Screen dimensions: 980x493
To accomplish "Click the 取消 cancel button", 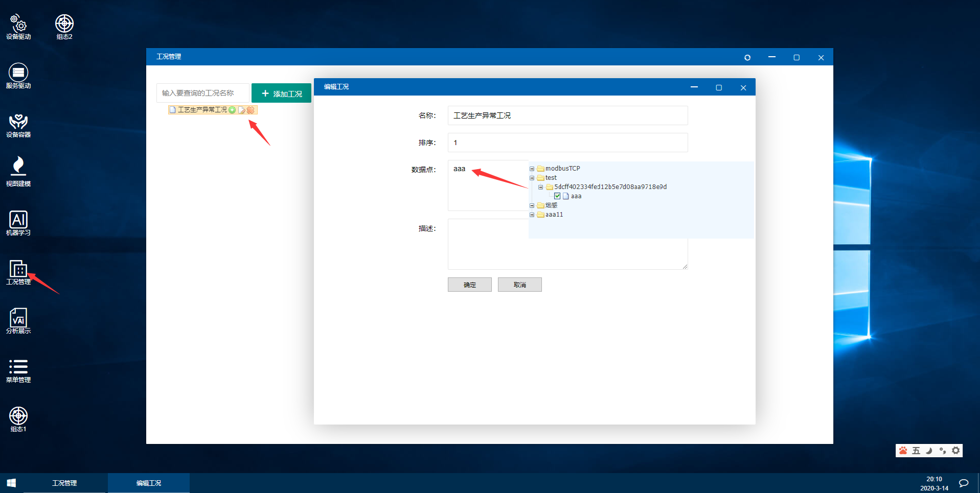I will (519, 285).
